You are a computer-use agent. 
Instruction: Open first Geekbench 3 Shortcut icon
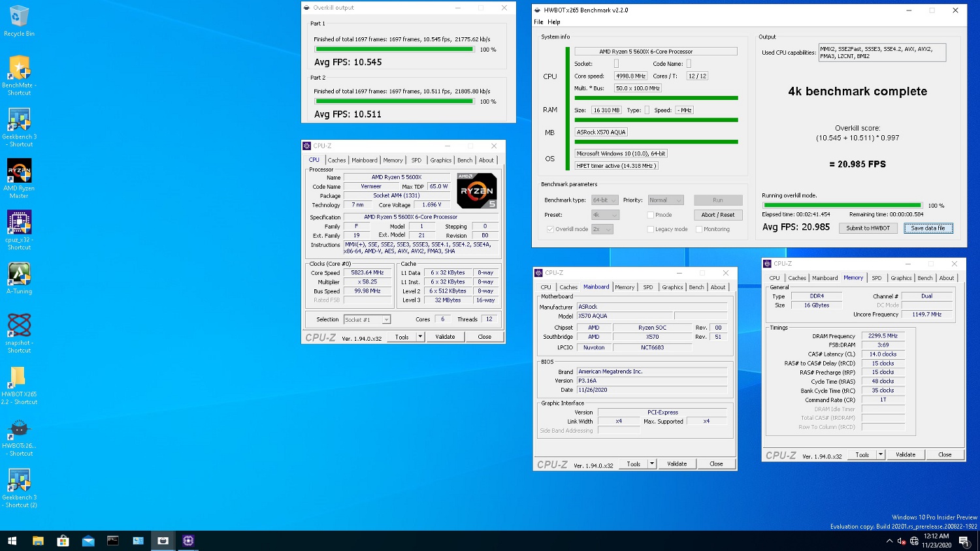click(19, 127)
